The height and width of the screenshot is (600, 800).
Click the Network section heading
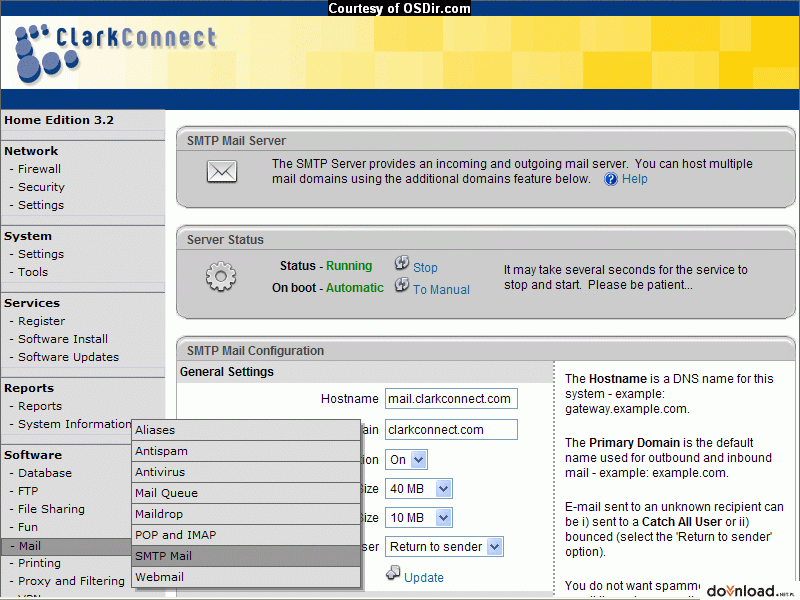coord(31,151)
